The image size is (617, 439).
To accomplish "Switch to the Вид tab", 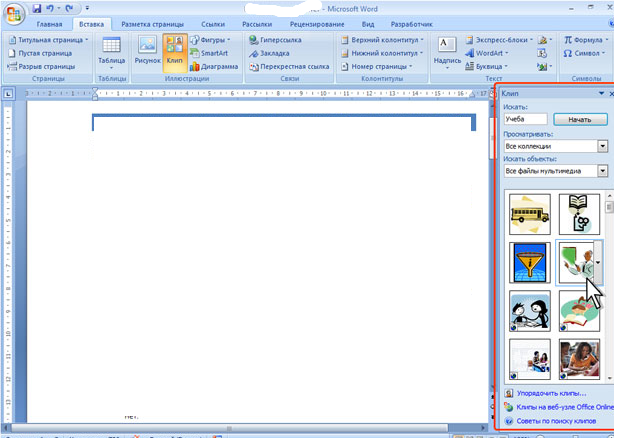I will tap(368, 24).
